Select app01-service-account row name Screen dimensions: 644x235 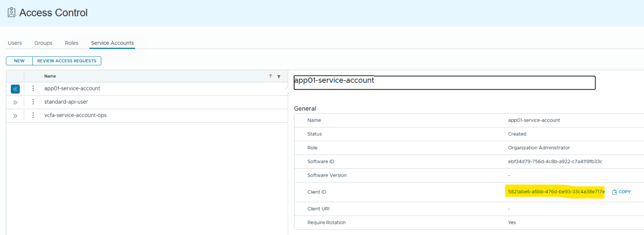pos(72,88)
